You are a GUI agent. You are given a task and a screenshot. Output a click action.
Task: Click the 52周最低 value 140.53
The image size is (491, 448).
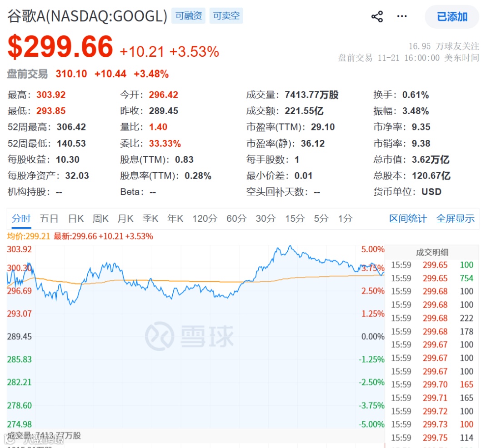click(71, 143)
